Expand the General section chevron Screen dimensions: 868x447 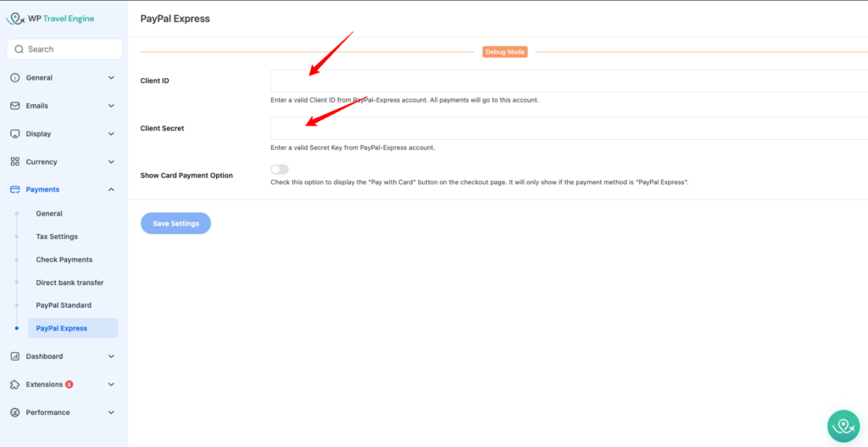tap(111, 77)
